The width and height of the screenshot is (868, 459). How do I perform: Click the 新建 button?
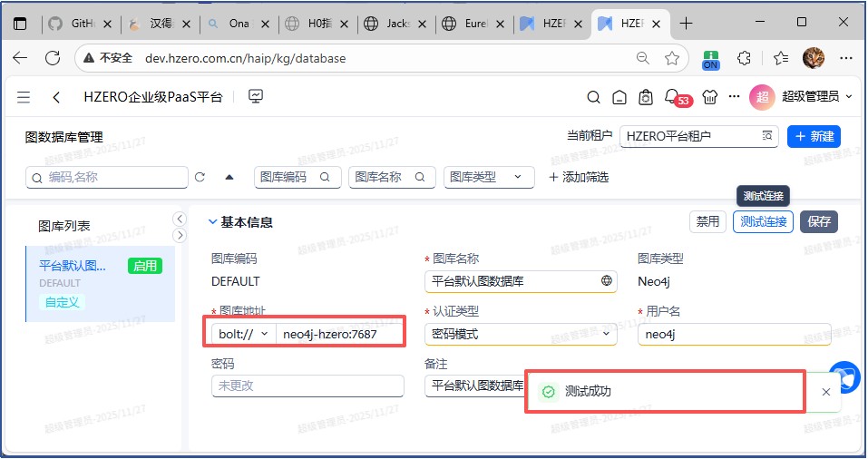(x=814, y=136)
